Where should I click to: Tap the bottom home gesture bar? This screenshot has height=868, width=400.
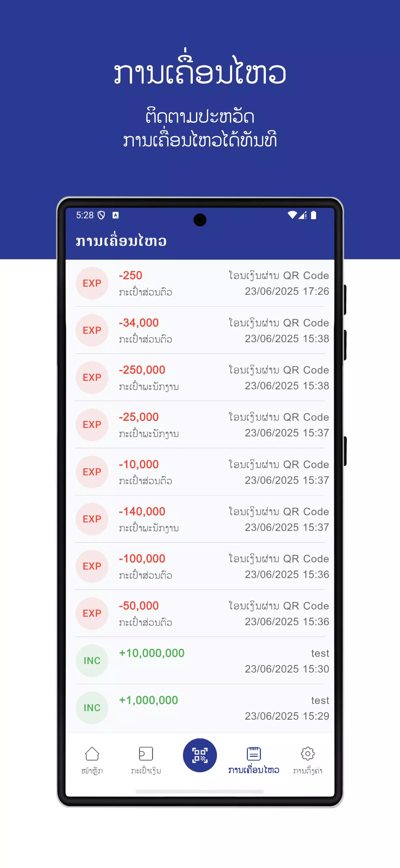click(200, 791)
